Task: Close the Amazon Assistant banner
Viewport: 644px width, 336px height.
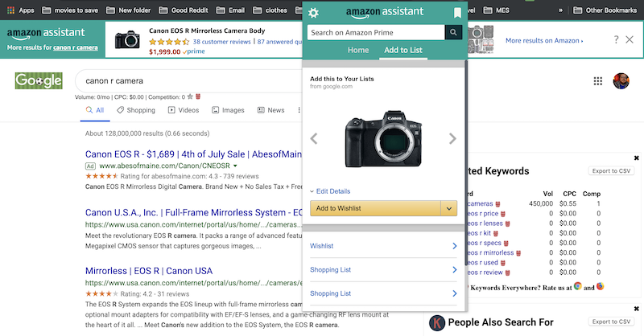Action: pyautogui.click(x=630, y=40)
